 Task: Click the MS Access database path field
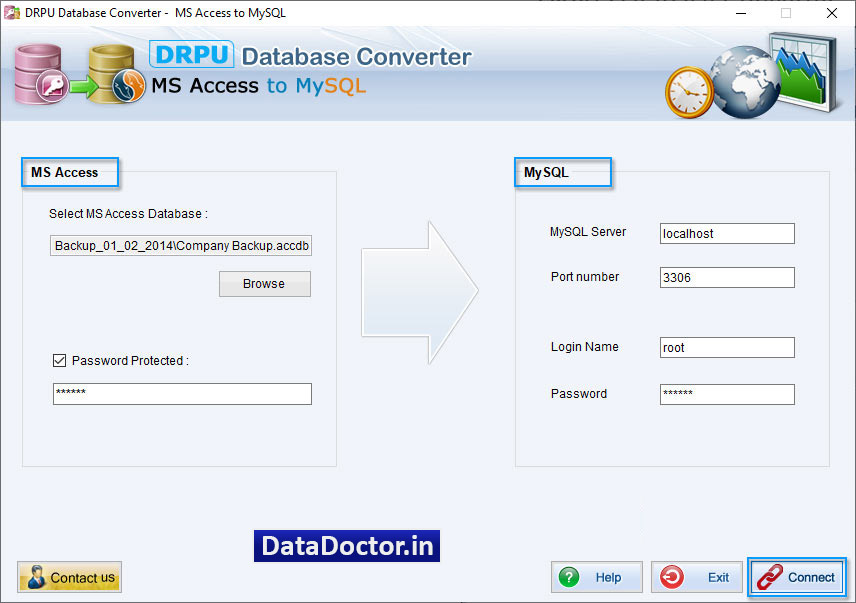tap(180, 245)
